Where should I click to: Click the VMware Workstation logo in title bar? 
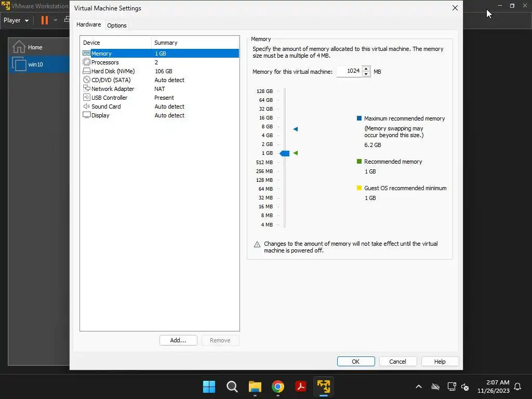point(5,5)
